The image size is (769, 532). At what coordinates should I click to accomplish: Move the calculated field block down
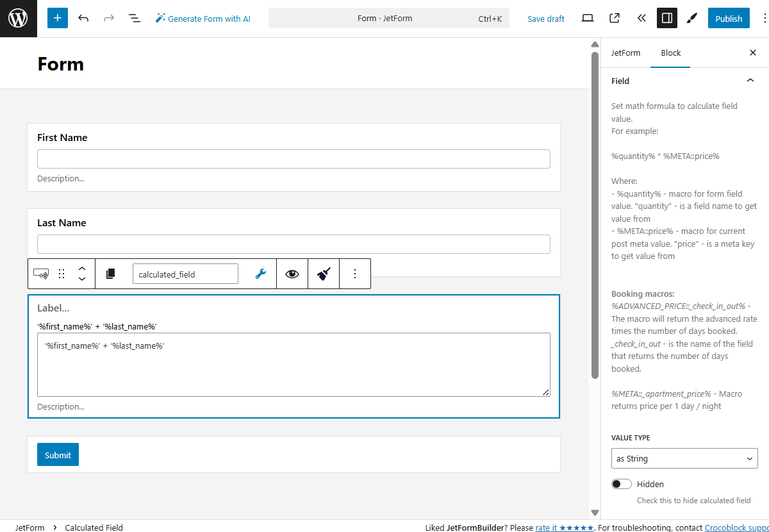click(82, 279)
